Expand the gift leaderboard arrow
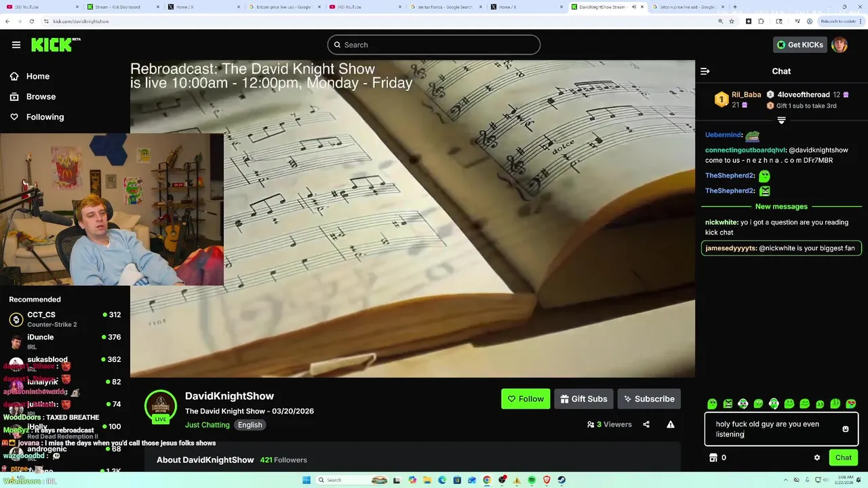The image size is (868, 488). click(781, 120)
